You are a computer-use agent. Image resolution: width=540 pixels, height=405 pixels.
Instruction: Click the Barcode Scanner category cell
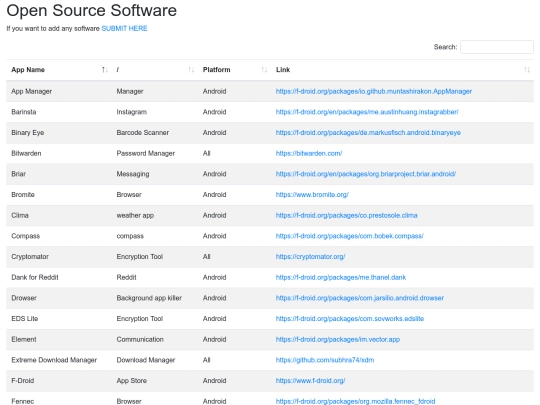coord(143,133)
